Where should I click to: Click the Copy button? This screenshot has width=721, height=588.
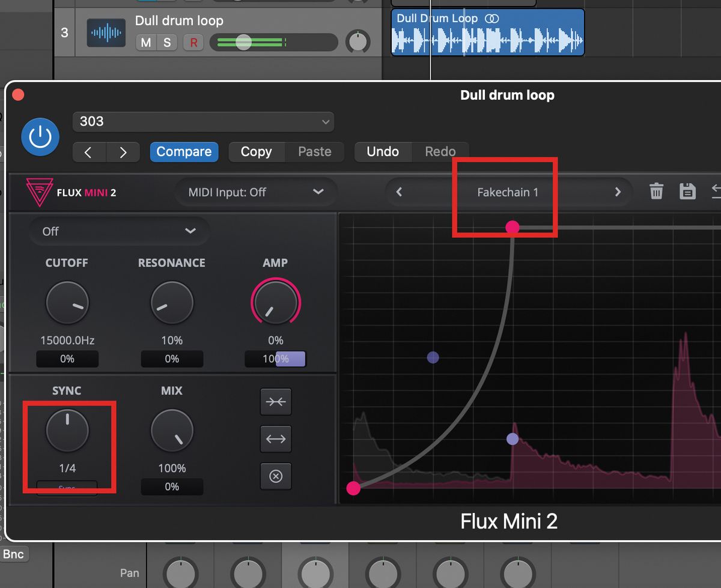pyautogui.click(x=257, y=152)
